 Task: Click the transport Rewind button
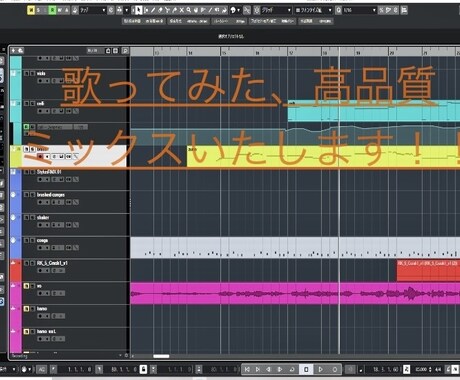click(269, 369)
